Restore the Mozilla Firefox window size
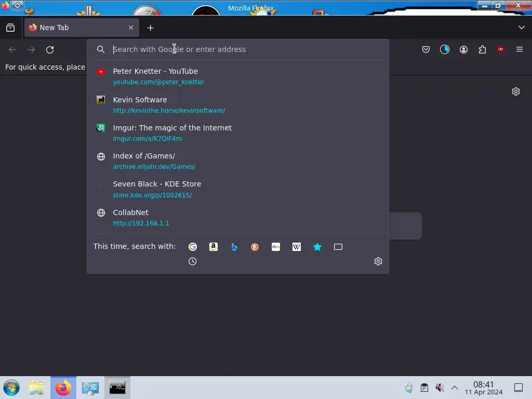 [x=498, y=5]
